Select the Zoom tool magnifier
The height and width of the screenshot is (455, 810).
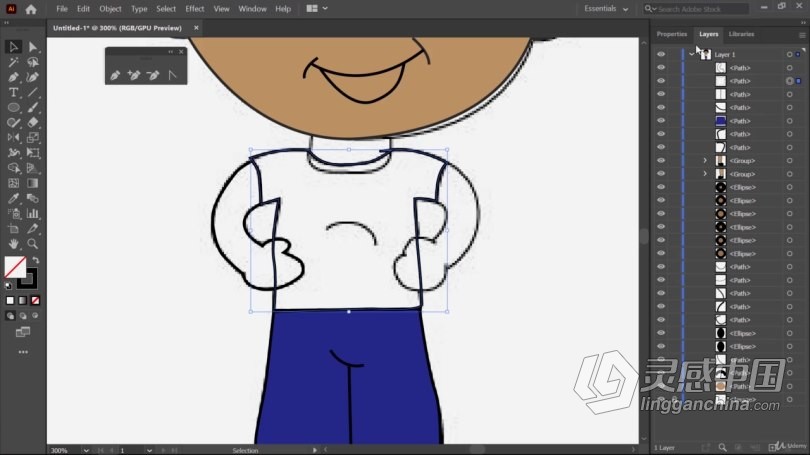click(x=33, y=244)
